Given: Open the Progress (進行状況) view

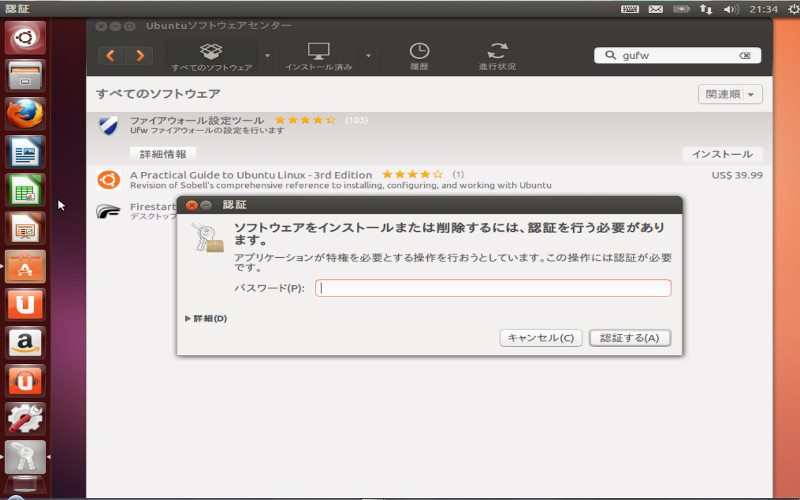Looking at the screenshot, I should tap(497, 57).
